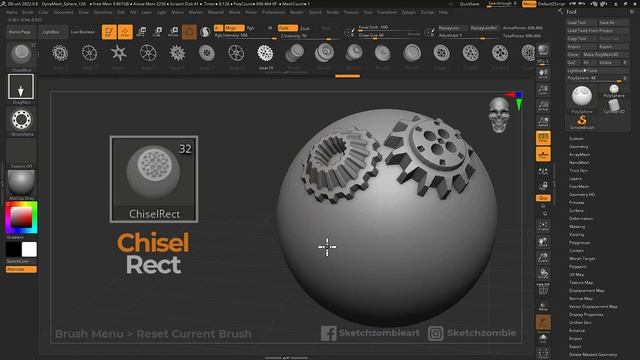640x360 pixels.
Task: Adjust the Draw Size slider
Action: point(389,36)
